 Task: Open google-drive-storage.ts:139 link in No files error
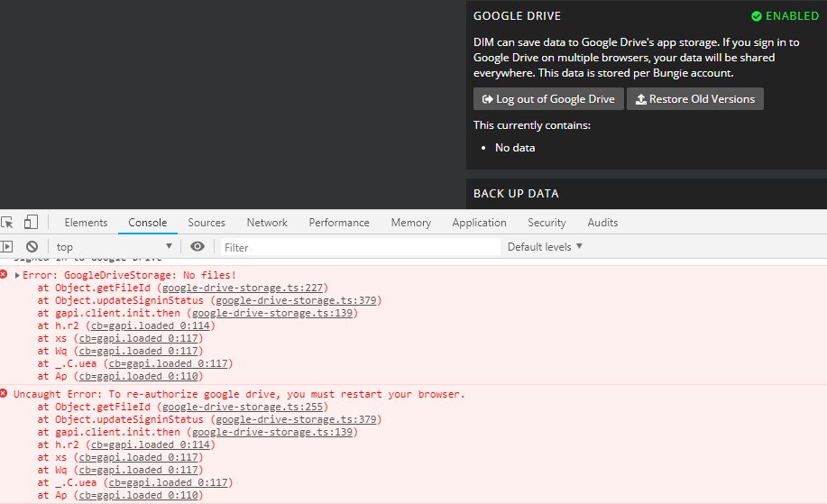tap(272, 313)
